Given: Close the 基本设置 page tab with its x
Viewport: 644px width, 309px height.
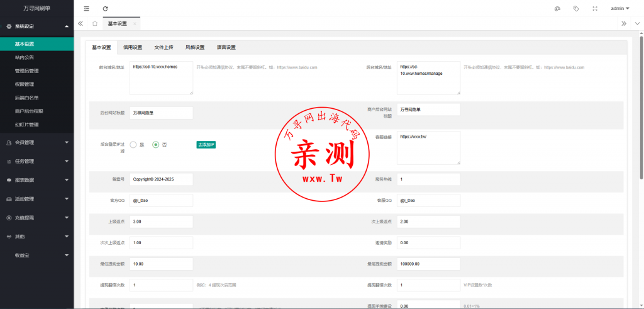Looking at the screenshot, I should (x=135, y=24).
